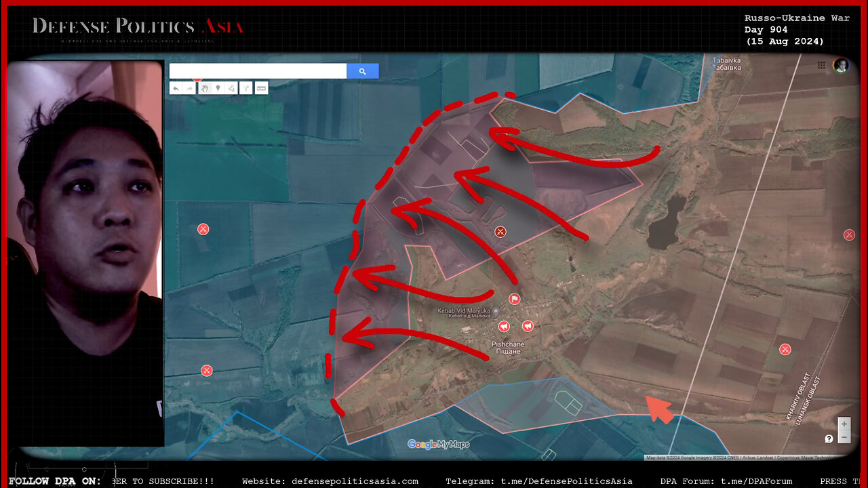Click the presenter webcam thumbnail
Viewport: 868px width, 488px height.
pyautogui.click(x=85, y=253)
